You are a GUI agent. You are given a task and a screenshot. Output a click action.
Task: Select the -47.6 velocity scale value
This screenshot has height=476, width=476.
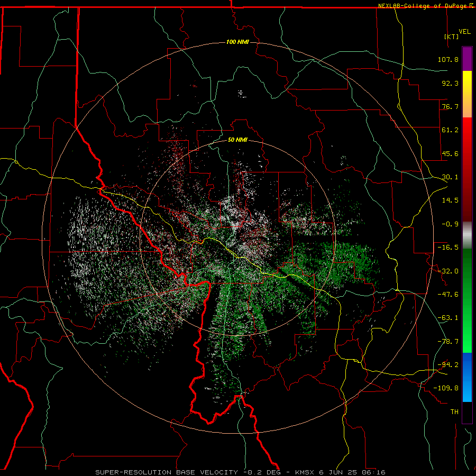point(448,295)
